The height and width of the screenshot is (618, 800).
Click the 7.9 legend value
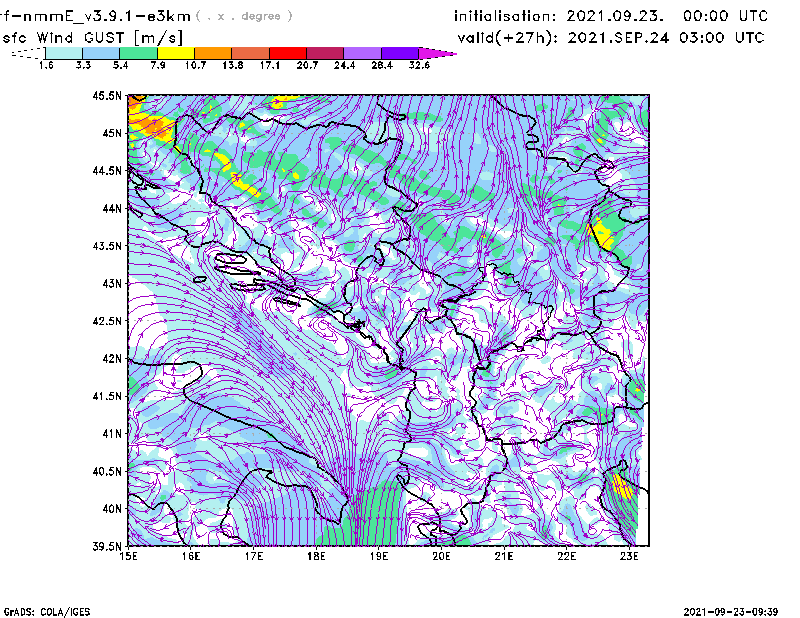(158, 65)
